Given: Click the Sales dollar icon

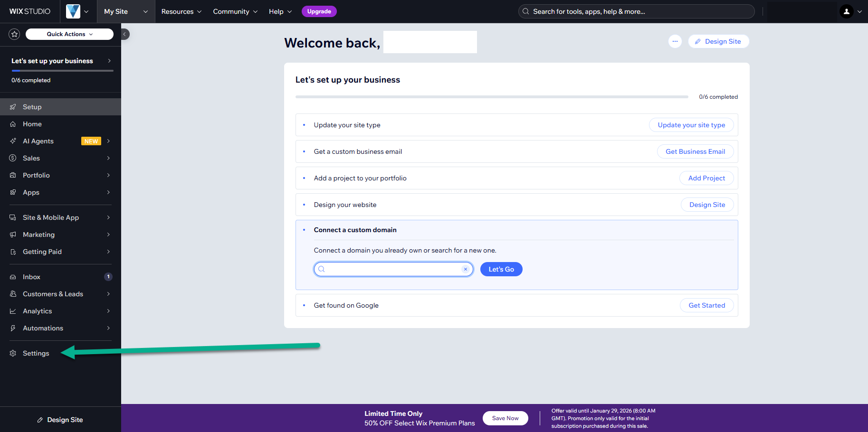Looking at the screenshot, I should pyautogui.click(x=13, y=158).
